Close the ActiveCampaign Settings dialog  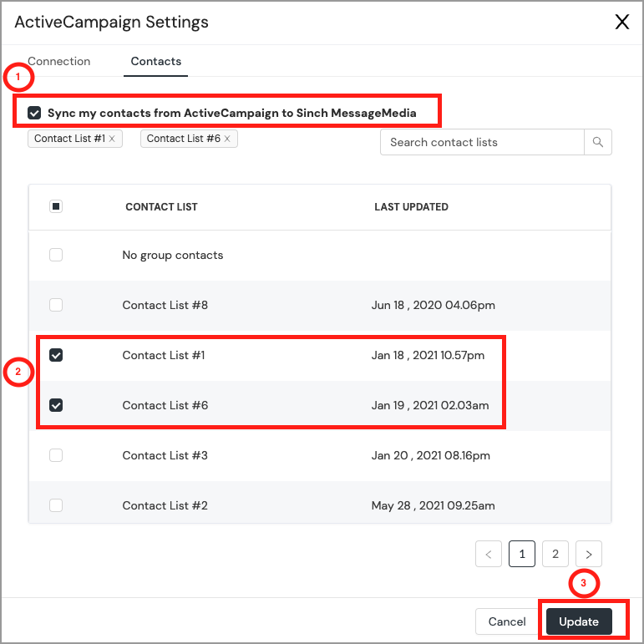pyautogui.click(x=621, y=22)
